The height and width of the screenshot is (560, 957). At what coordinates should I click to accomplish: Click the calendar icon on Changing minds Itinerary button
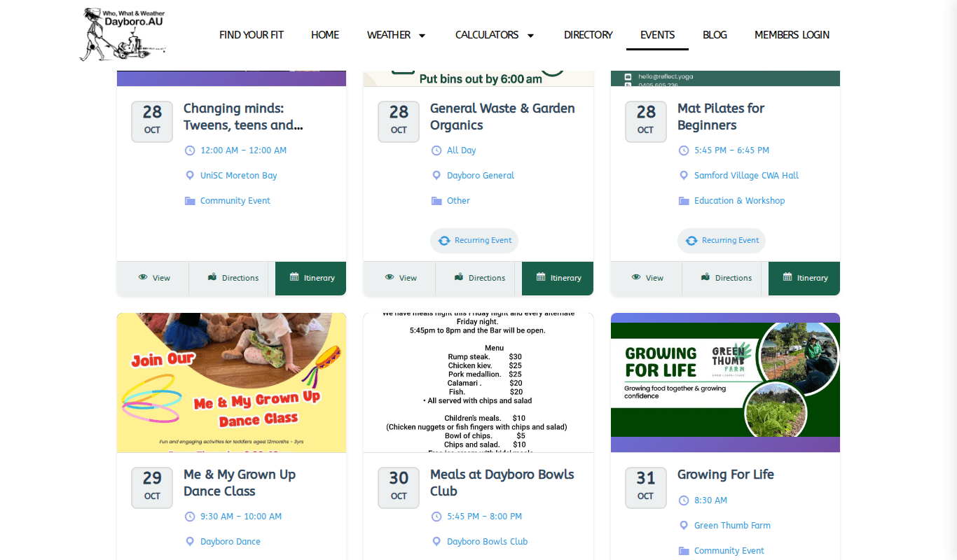294,277
